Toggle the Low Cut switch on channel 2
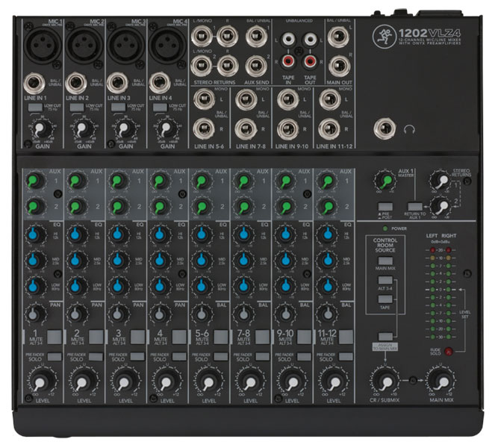495x448 pixels. tap(75, 108)
